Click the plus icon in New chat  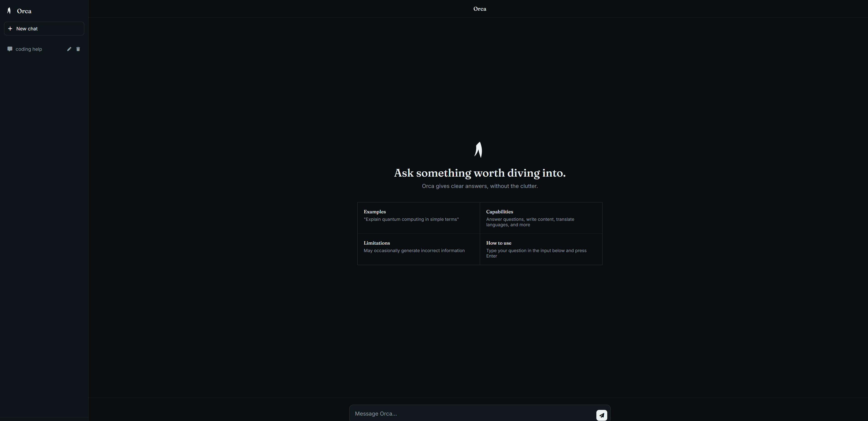pos(10,29)
